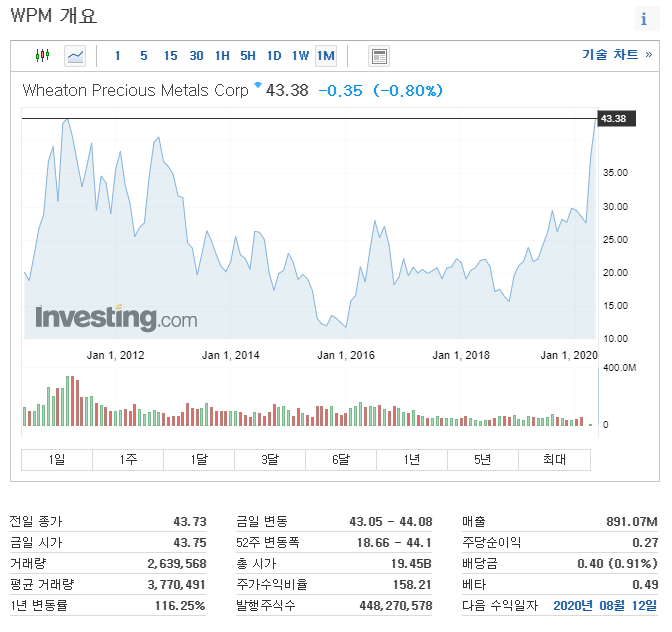Click the 400.0M volume axis label

click(x=619, y=368)
